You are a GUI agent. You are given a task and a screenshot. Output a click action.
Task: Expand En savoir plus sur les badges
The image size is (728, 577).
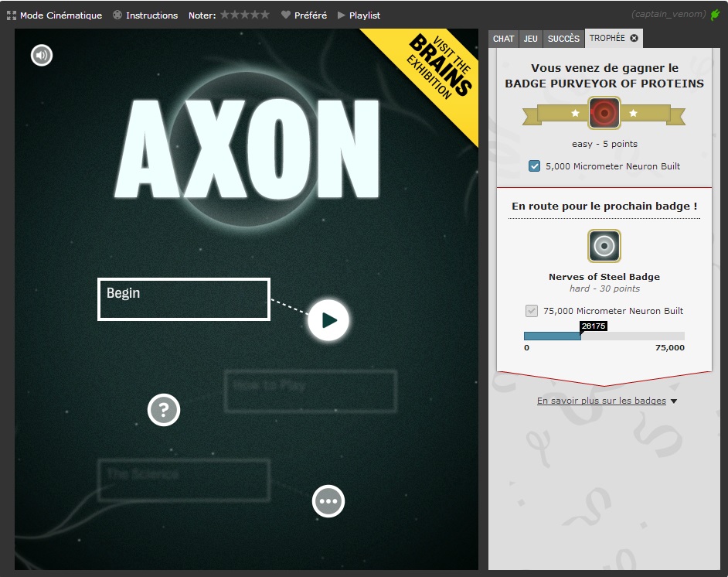point(607,401)
